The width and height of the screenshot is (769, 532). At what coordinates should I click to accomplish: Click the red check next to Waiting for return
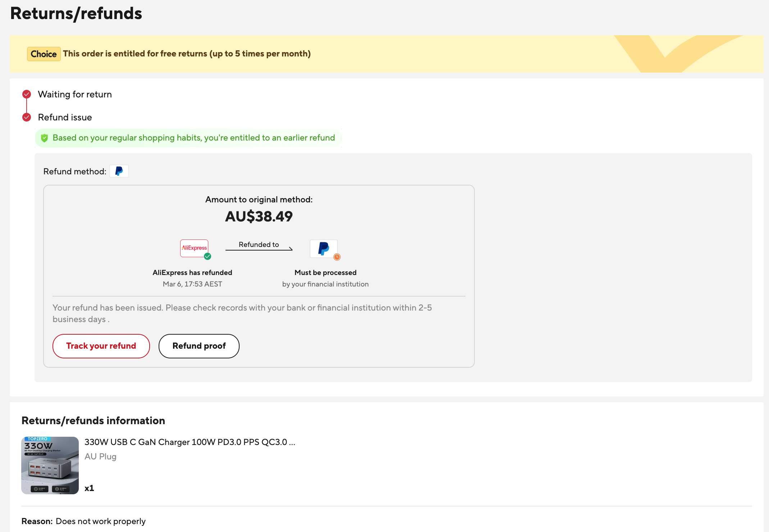tap(27, 94)
